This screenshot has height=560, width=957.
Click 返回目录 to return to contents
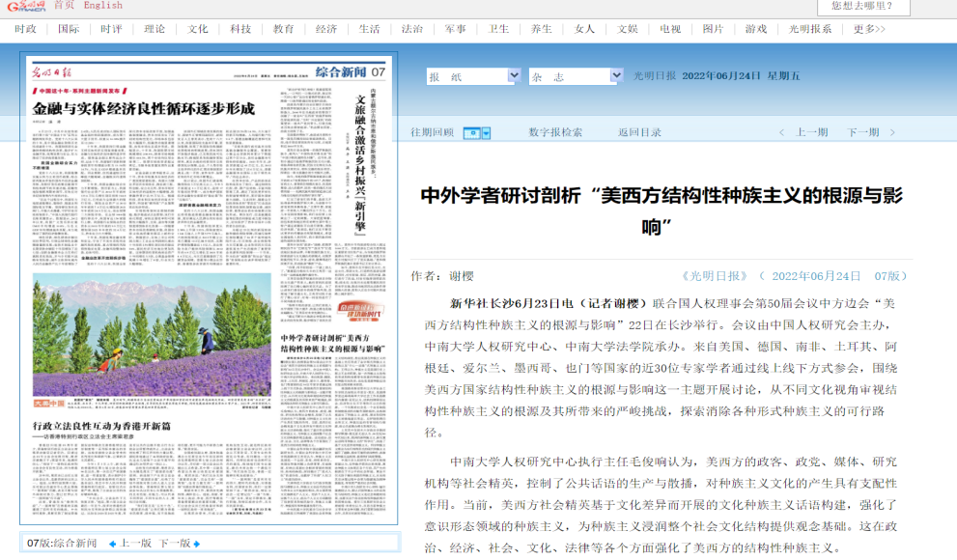click(x=639, y=132)
